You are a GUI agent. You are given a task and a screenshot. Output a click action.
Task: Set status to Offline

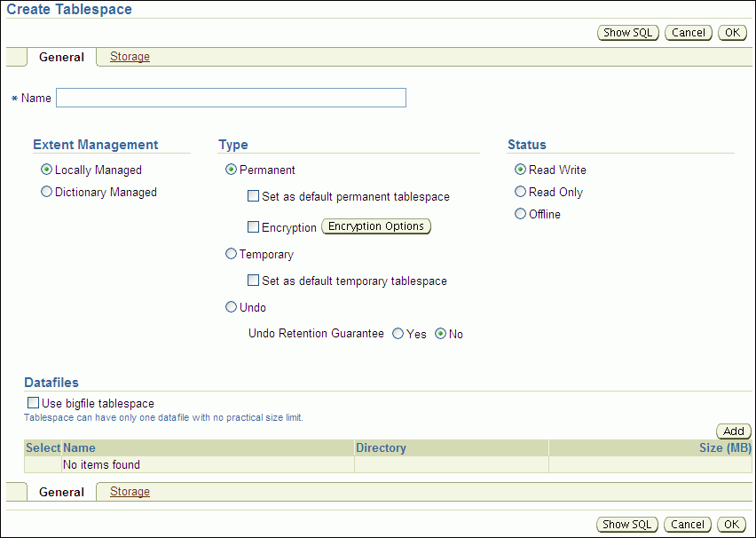(x=521, y=214)
